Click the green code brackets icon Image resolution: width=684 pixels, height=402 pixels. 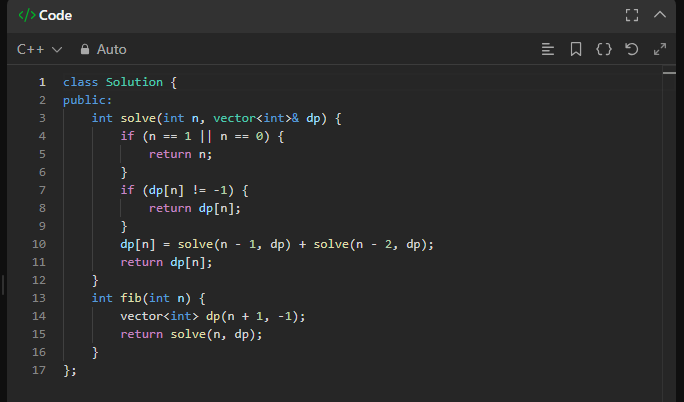[27, 15]
